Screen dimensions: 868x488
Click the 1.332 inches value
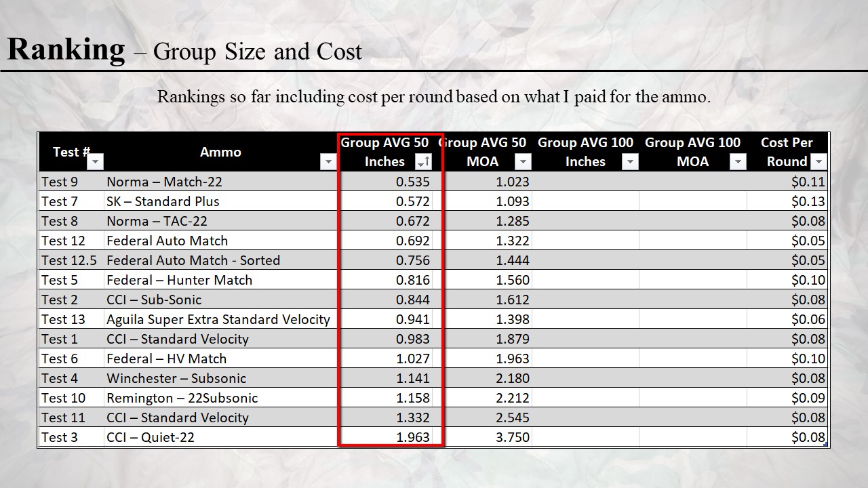[413, 418]
